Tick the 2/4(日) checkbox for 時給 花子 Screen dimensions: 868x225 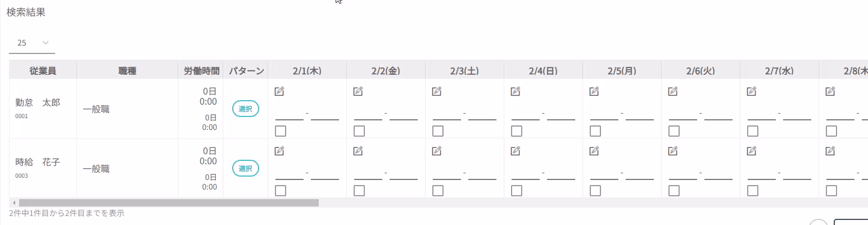click(x=517, y=191)
